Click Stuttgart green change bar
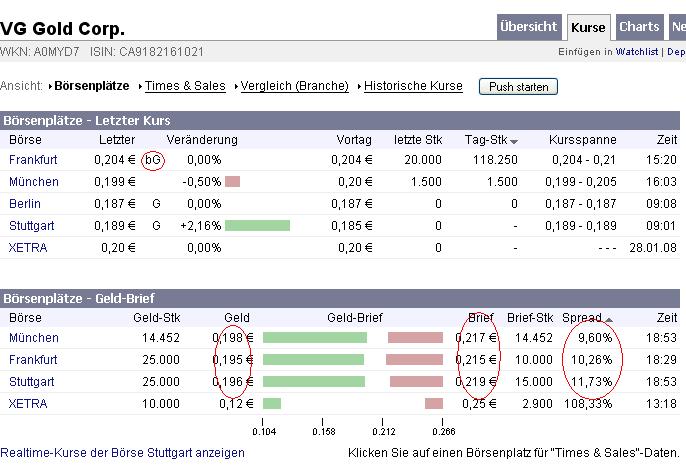The height and width of the screenshot is (468, 686). click(257, 226)
